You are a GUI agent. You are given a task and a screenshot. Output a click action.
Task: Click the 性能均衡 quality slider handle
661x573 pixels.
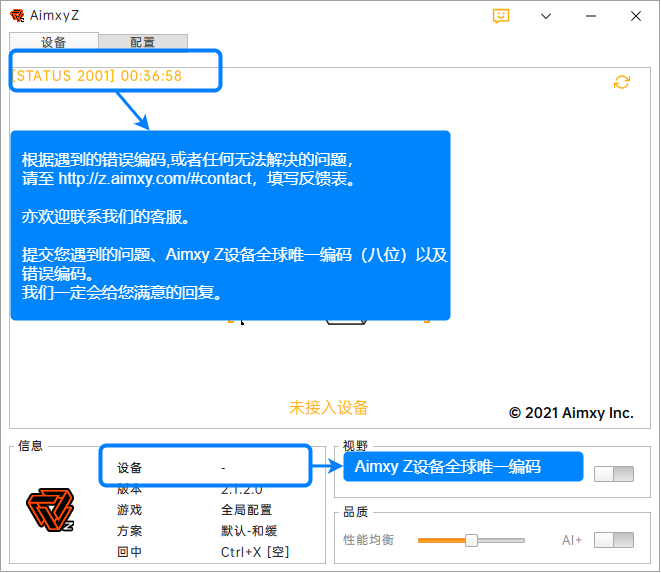471,541
